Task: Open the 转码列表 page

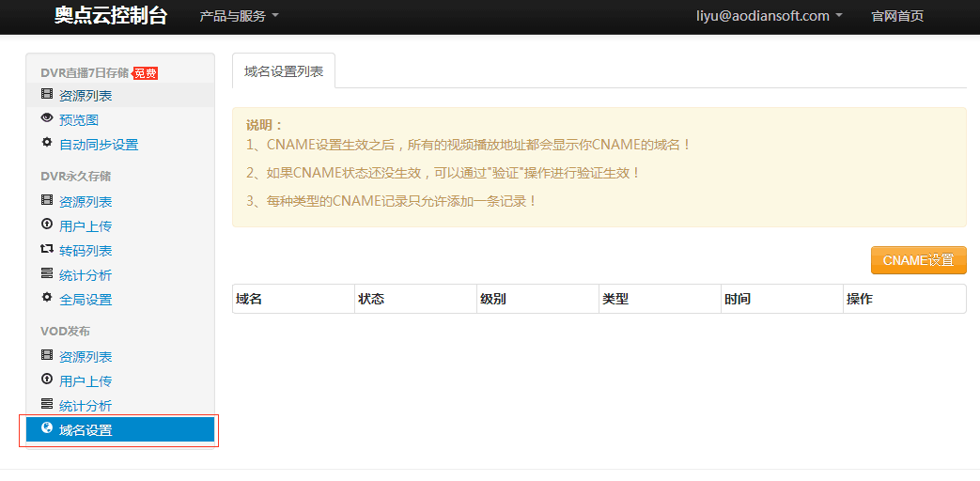Action: (86, 251)
